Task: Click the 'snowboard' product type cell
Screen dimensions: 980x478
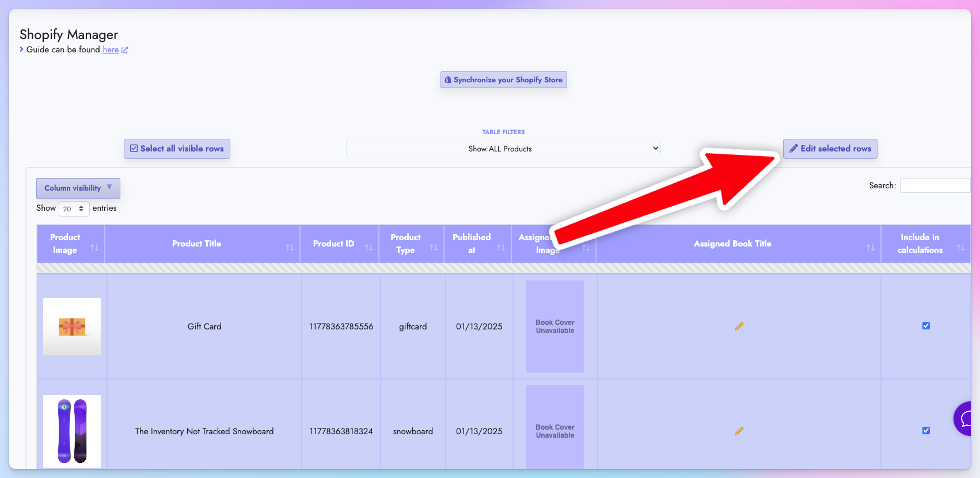Action: pyautogui.click(x=413, y=431)
